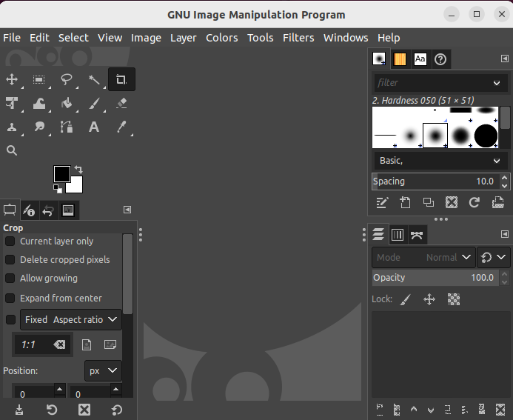Switch to the Channels tab
This screenshot has width=513, height=420.
click(x=398, y=235)
